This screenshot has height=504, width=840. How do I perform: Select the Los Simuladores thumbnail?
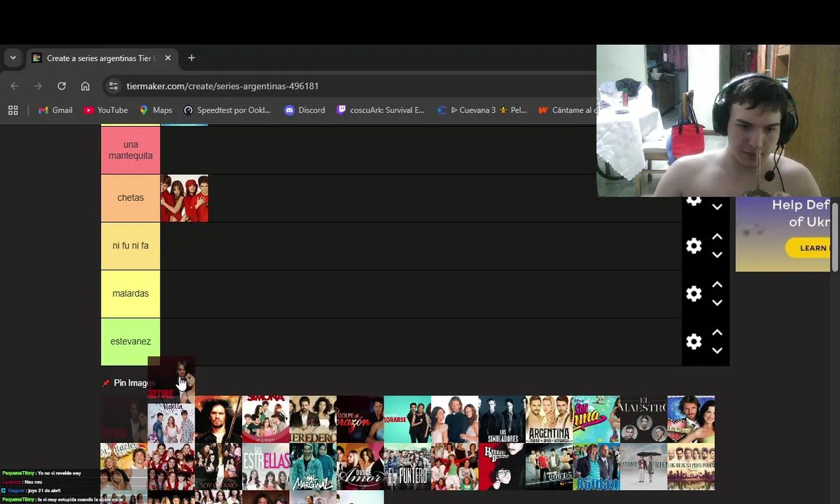[x=502, y=419]
